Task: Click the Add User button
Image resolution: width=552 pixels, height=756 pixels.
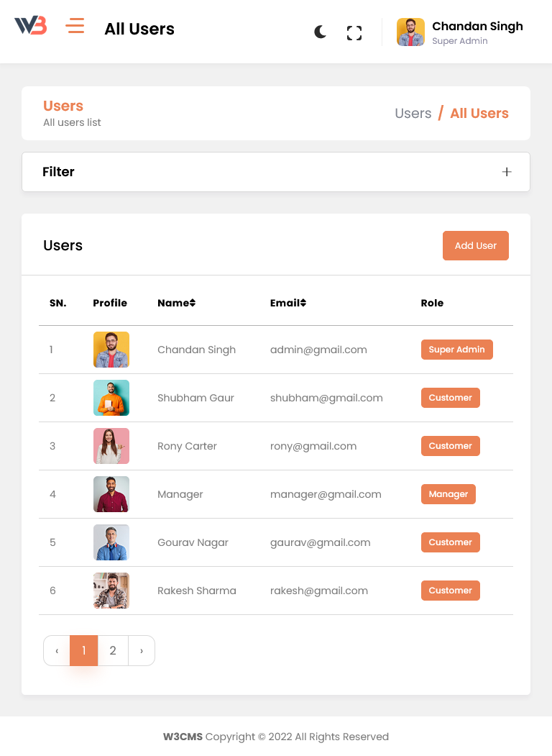Action: (475, 245)
